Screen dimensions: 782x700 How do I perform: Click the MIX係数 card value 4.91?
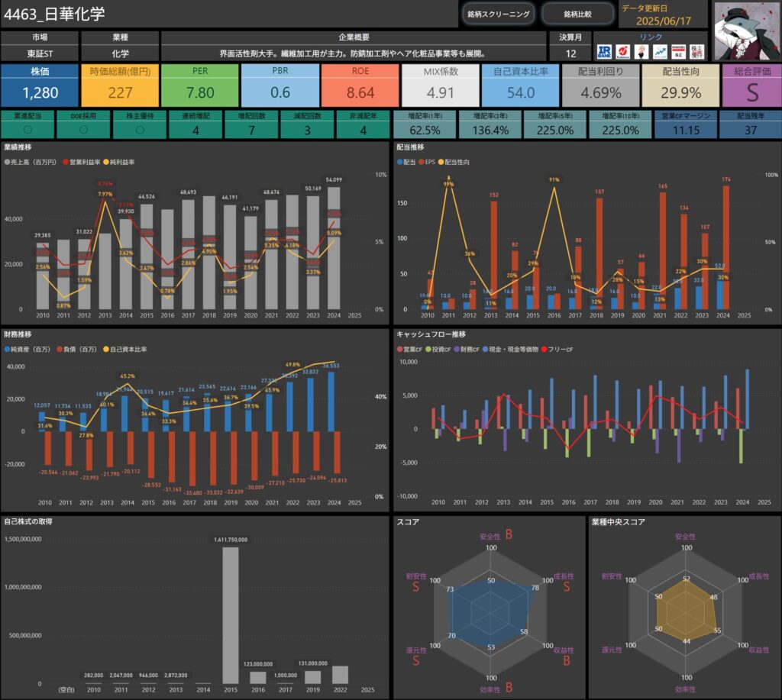[x=441, y=92]
